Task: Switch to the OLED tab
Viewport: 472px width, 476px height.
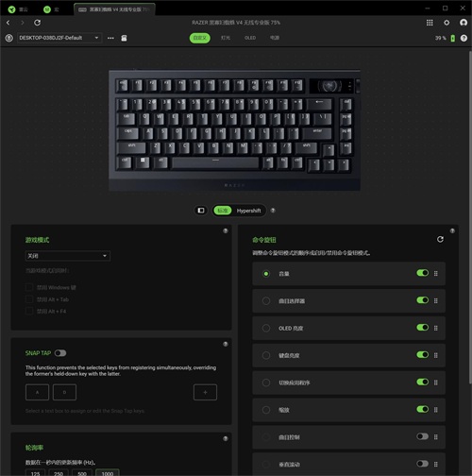Action: click(250, 38)
